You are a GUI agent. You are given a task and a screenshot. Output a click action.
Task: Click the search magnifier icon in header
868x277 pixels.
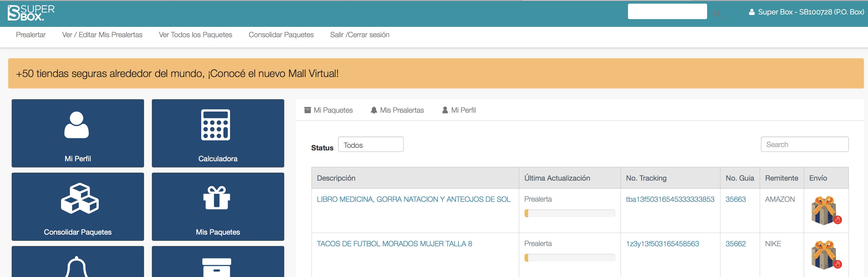[x=717, y=14]
